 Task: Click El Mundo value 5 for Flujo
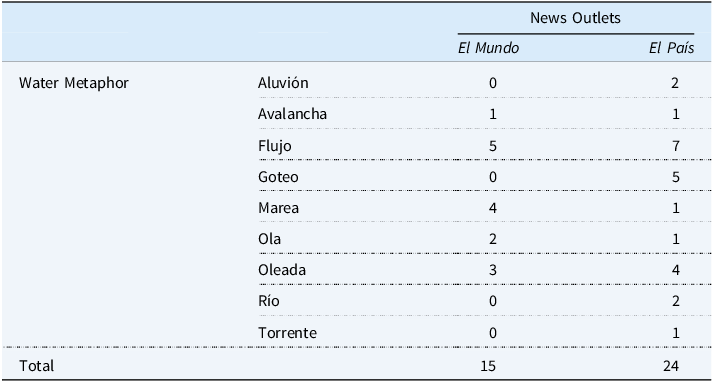tap(493, 146)
